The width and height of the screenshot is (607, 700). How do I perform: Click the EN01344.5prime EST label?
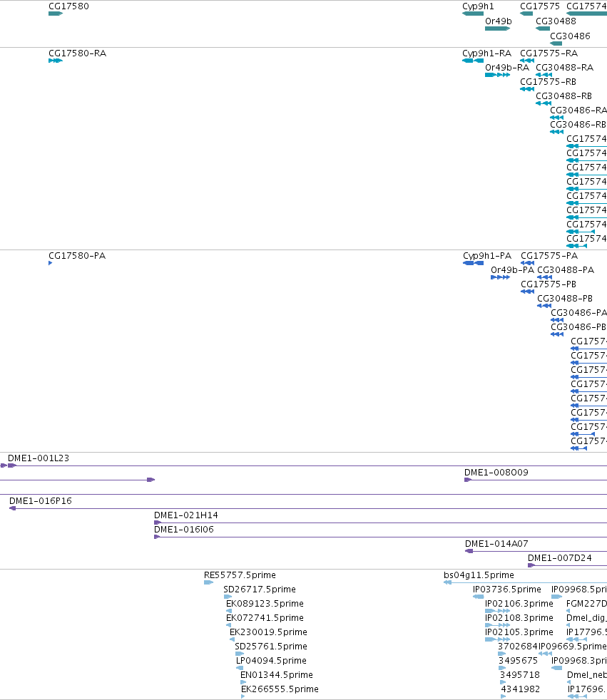pos(277,675)
